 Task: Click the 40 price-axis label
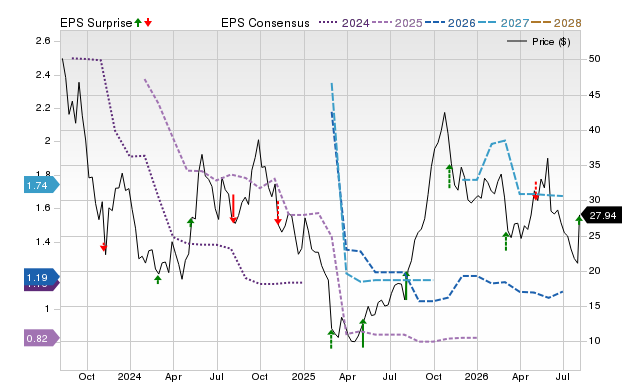tap(594, 130)
